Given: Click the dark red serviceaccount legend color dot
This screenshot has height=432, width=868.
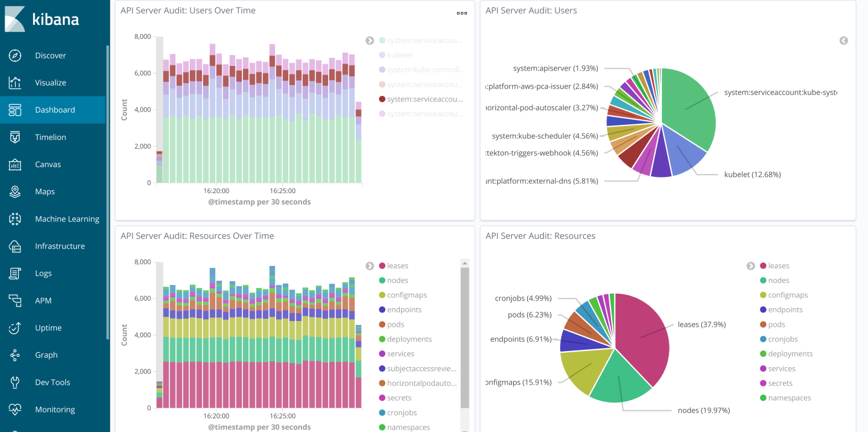Looking at the screenshot, I should click(x=382, y=99).
